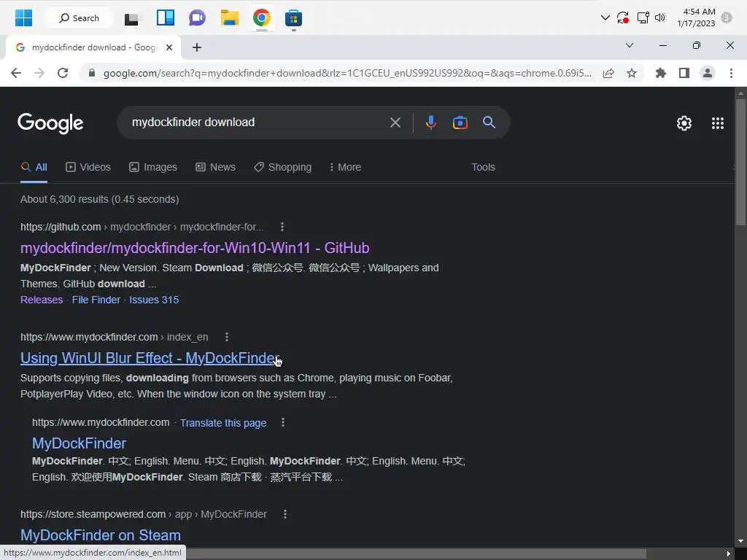Click the Google search text field

[x=255, y=122]
